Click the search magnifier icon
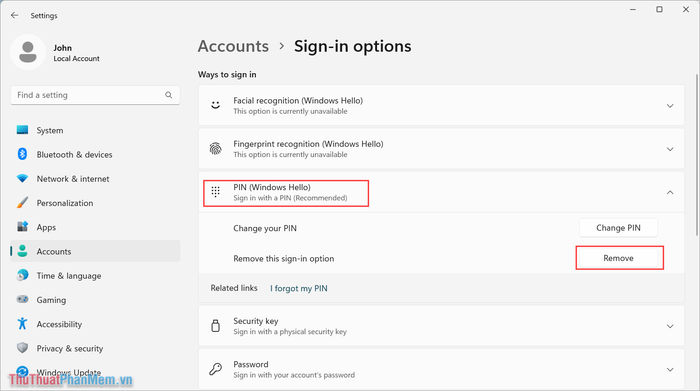Viewport: 700px width, 391px height. (168, 95)
